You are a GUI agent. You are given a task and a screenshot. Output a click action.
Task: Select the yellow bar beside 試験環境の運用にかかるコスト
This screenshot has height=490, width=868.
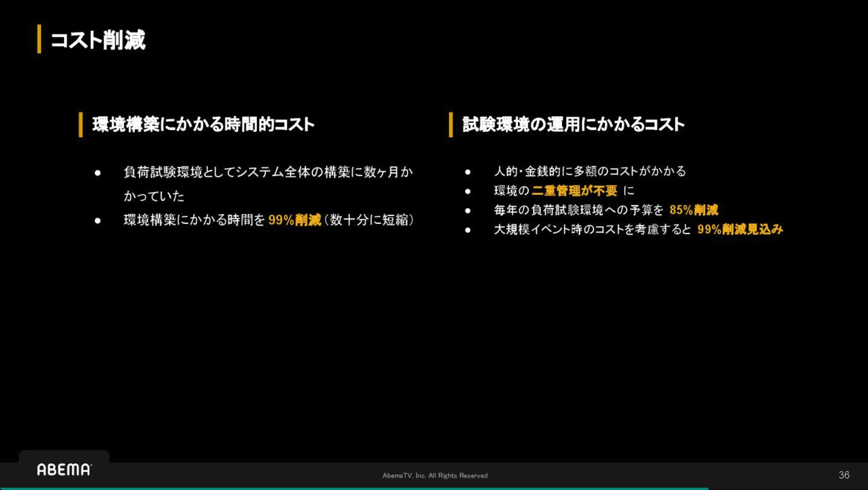coord(450,123)
